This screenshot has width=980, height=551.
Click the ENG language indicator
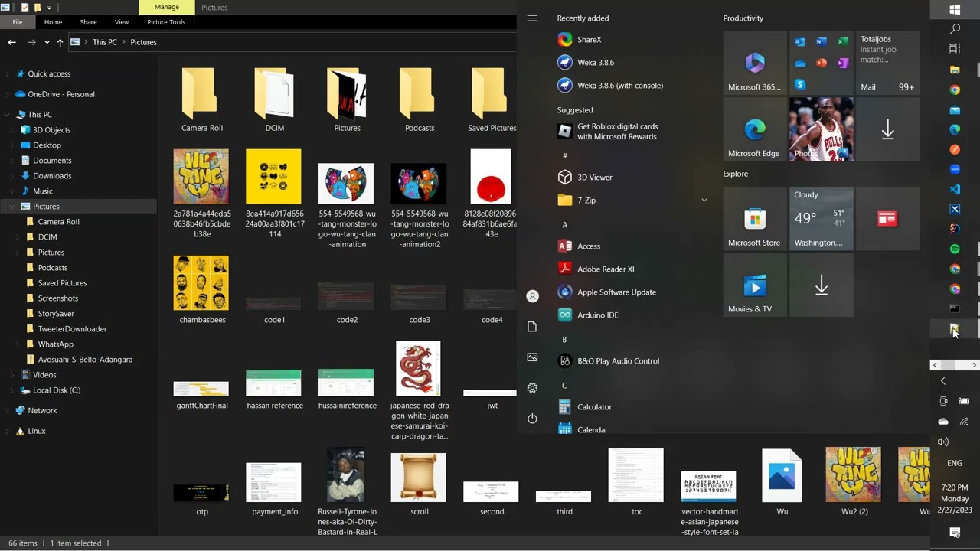coord(955,463)
